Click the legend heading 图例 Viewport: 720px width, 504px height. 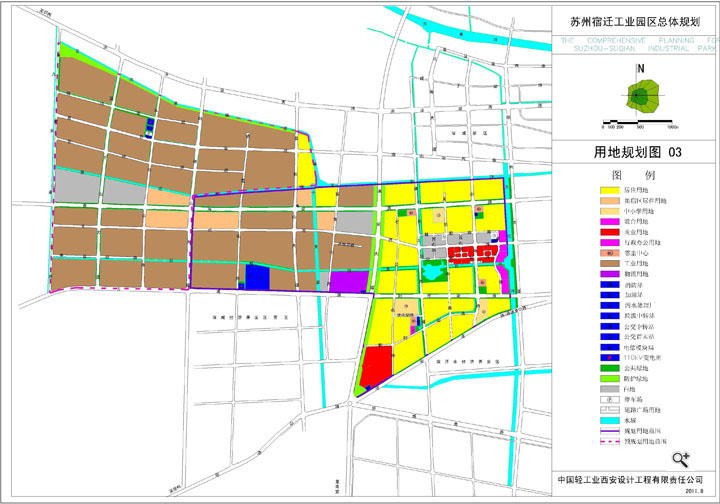coord(634,175)
